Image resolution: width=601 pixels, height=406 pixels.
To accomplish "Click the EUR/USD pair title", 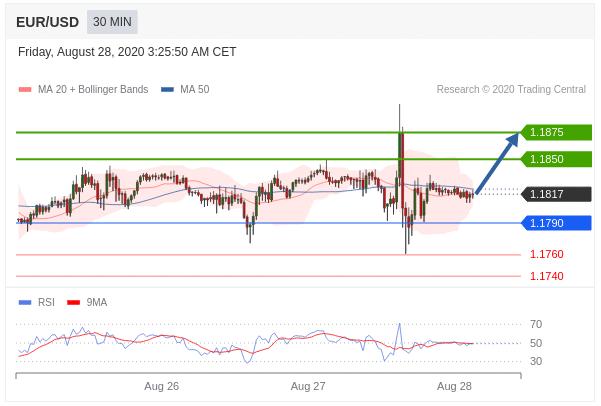I will tap(48, 22).
